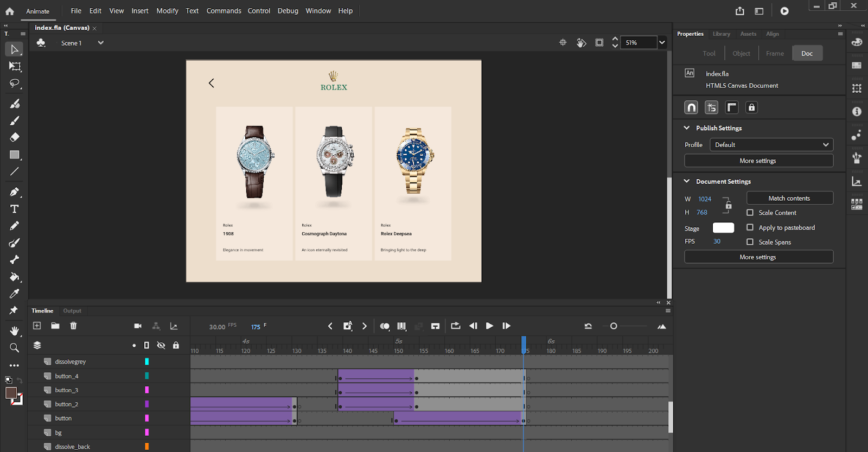Click the Home icon

point(10,11)
